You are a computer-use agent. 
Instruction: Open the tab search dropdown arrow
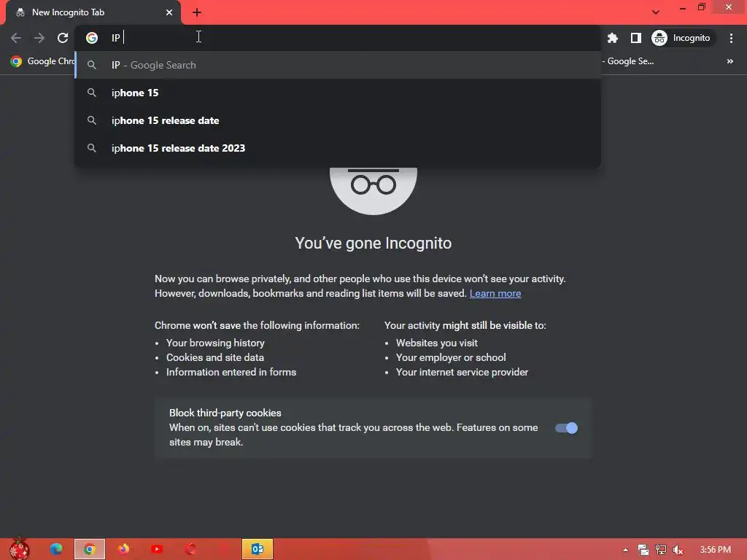(656, 12)
